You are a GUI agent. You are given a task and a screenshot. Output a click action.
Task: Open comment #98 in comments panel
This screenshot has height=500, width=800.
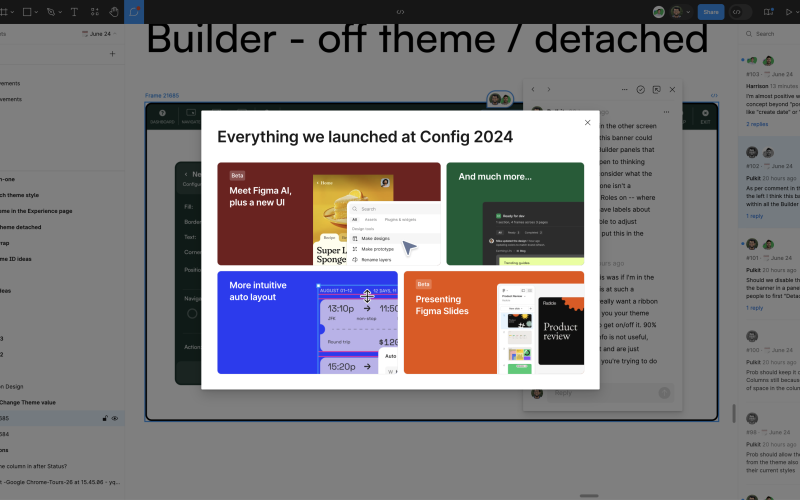tap(769, 445)
